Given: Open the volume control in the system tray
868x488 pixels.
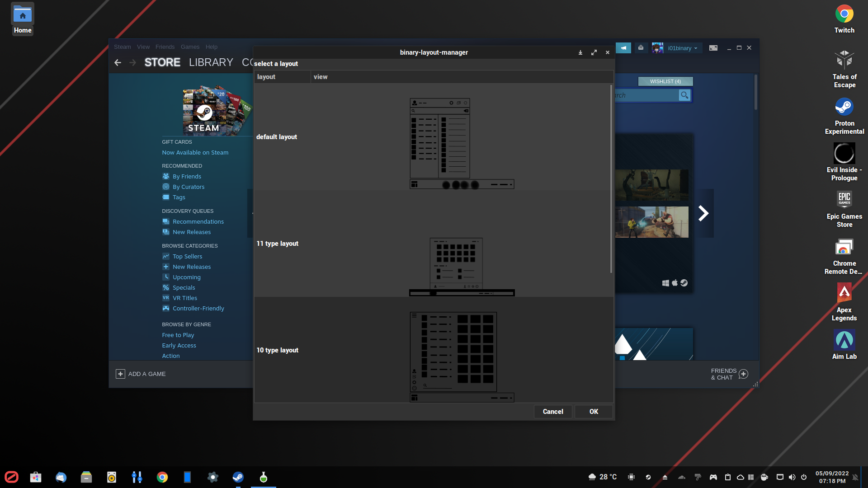Looking at the screenshot, I should 792,477.
